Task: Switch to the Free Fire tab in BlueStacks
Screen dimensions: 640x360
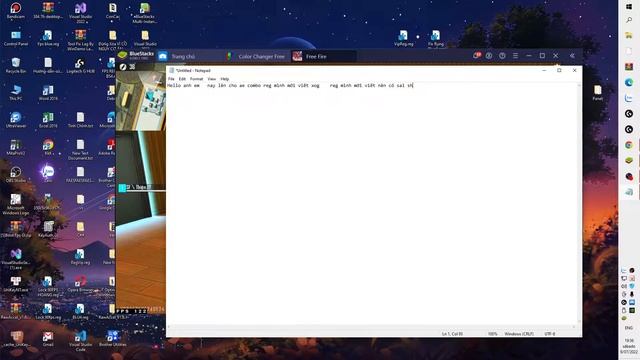Action: pyautogui.click(x=323, y=56)
